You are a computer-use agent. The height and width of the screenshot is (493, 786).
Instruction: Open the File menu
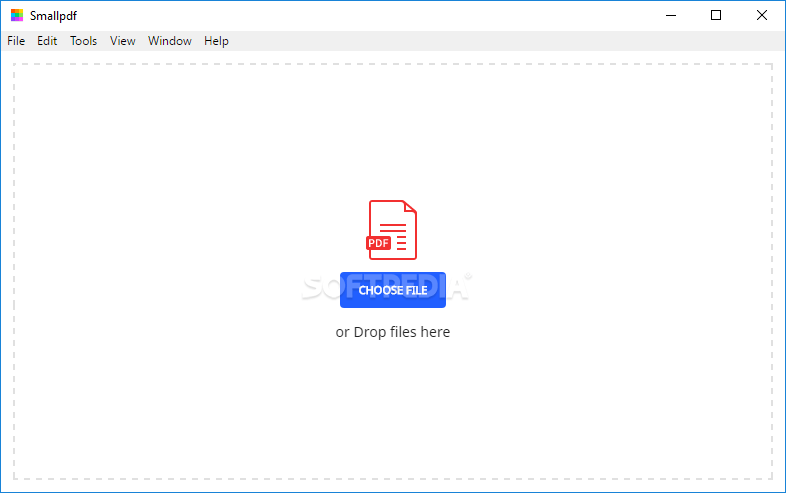point(16,41)
